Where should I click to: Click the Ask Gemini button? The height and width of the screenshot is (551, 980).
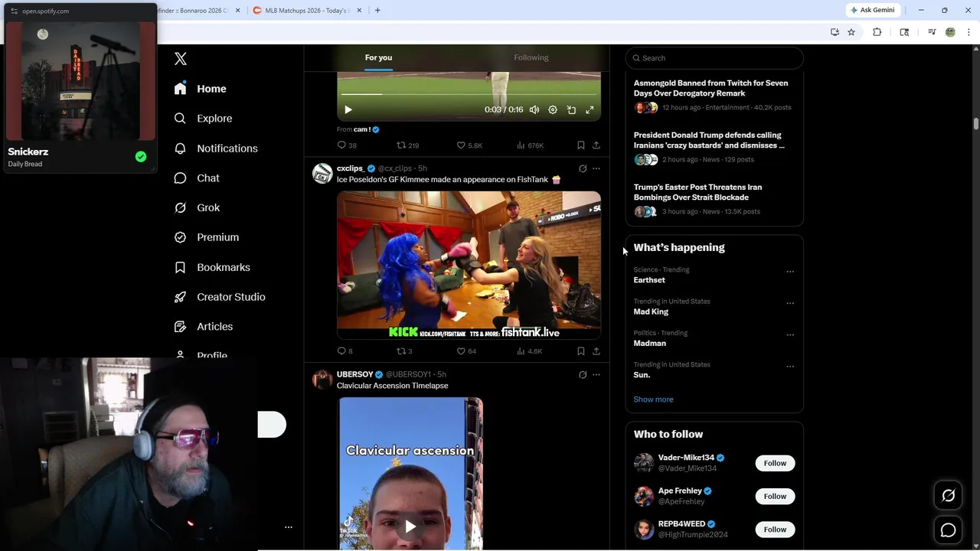pos(873,10)
